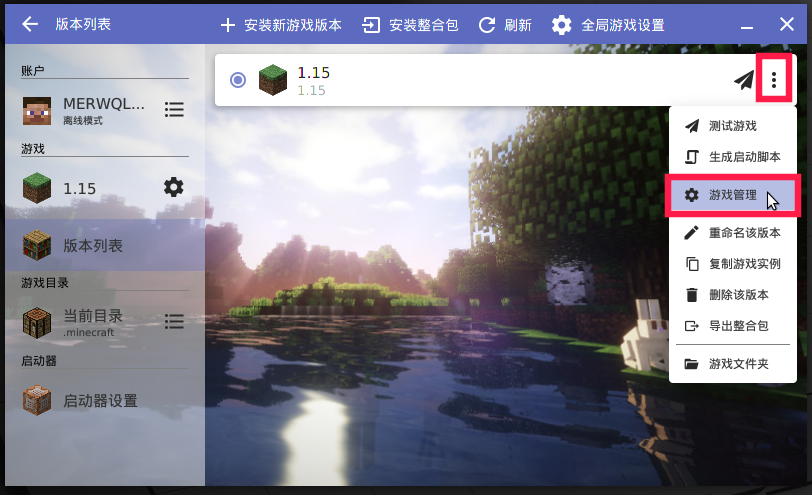Click the export icon beside 导出整合包
812x495 pixels.
[691, 326]
